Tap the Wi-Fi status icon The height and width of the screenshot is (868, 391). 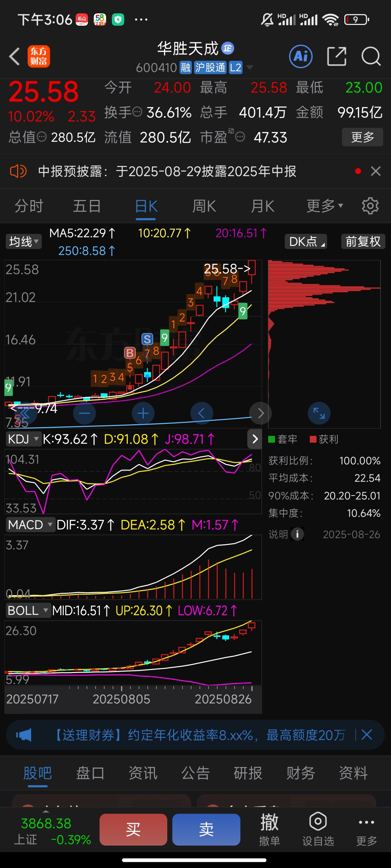click(331, 20)
